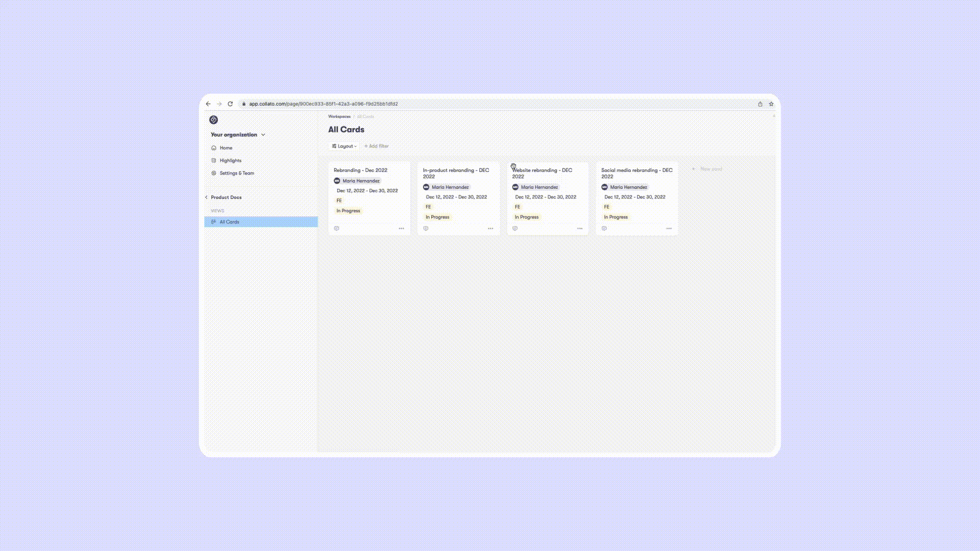Open Home in the sidebar
Screen dimensions: 980x551
tap(226, 148)
